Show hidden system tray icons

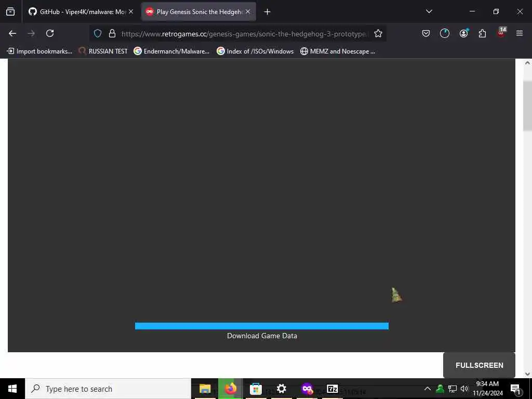click(x=428, y=389)
